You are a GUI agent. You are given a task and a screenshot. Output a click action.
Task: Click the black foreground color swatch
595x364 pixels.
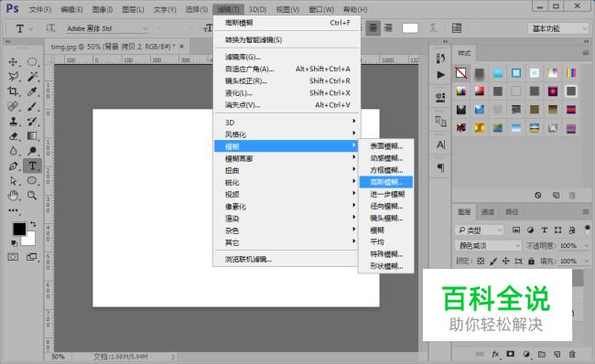click(x=19, y=229)
